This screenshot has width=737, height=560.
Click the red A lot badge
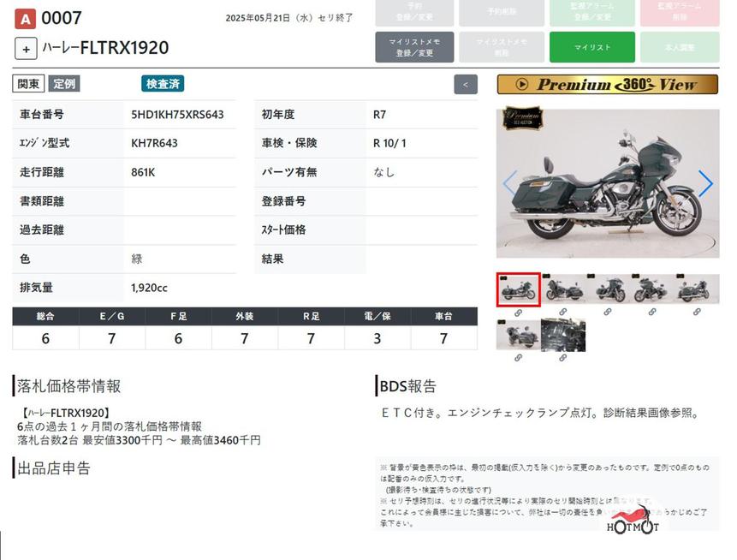[25, 19]
